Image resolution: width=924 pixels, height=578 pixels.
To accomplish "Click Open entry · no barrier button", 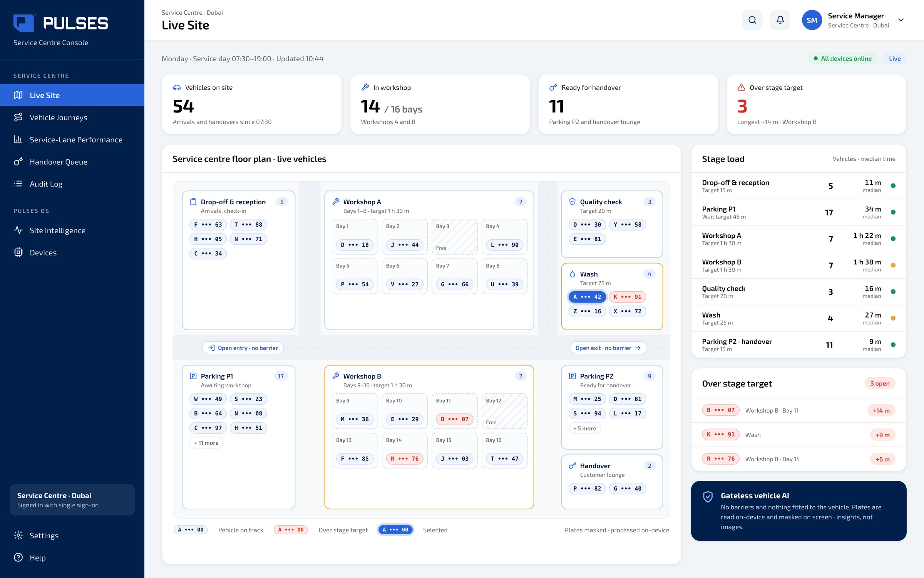I will [243, 348].
